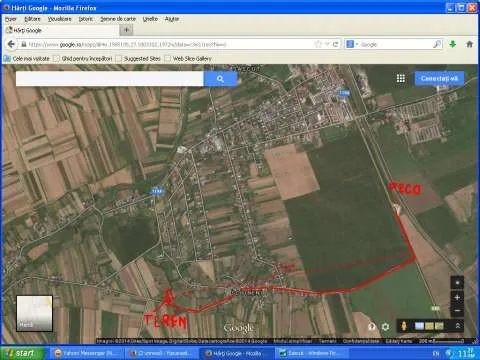Viewport: 480px width, 360px height.
Task: Open the Vizualizare menu
Action: (x=60, y=19)
